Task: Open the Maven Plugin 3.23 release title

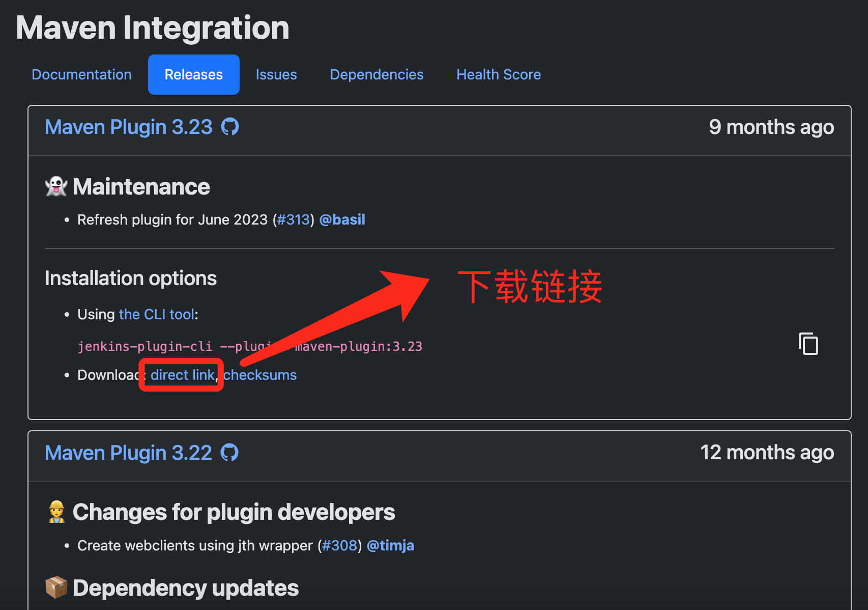Action: 128,127
